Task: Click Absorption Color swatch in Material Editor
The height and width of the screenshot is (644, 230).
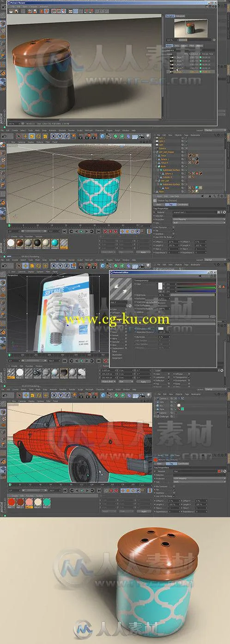Action: coord(161,329)
